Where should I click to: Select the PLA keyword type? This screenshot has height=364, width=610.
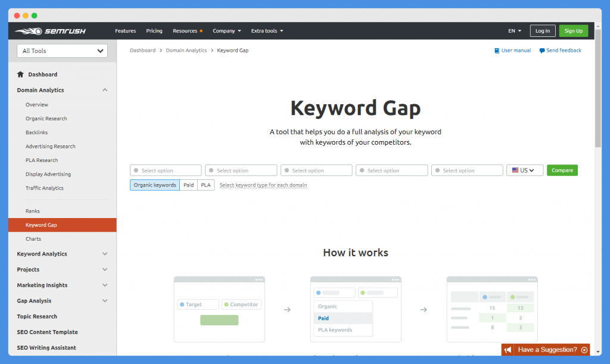click(206, 185)
